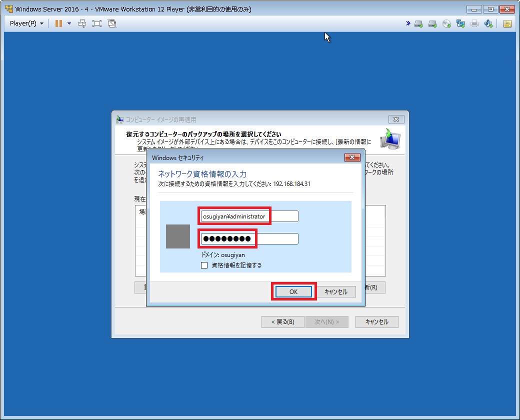The width and height of the screenshot is (520, 420).
Task: Click the first hard disk device icon
Action: (418, 23)
